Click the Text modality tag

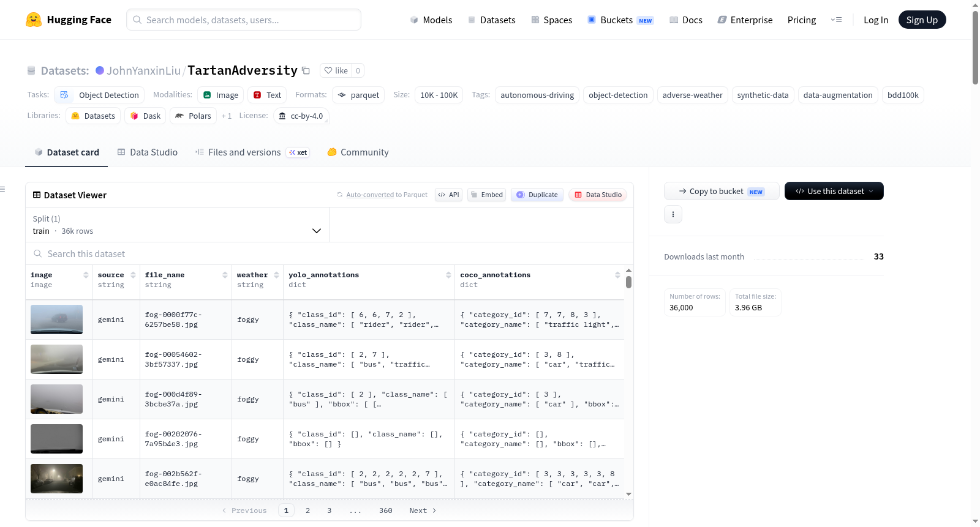click(x=267, y=95)
